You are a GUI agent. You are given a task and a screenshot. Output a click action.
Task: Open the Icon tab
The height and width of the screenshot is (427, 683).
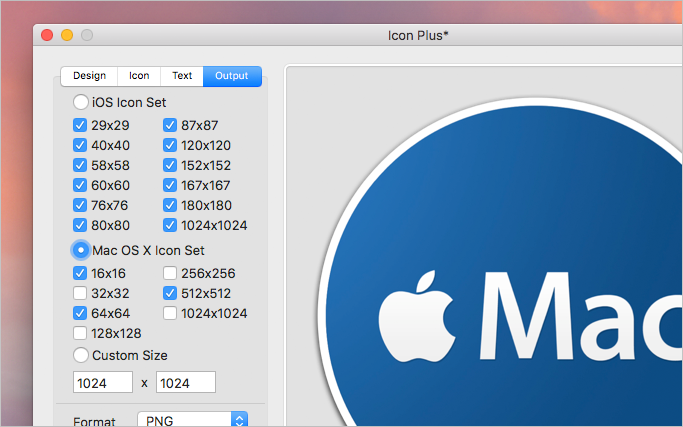click(x=139, y=76)
